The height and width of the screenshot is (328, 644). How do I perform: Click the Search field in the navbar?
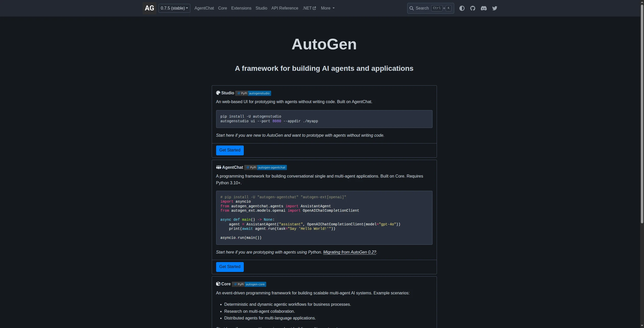pyautogui.click(x=430, y=8)
